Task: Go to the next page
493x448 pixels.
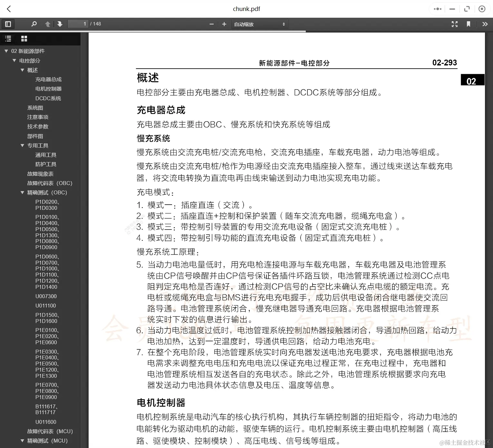Action: tap(60, 24)
